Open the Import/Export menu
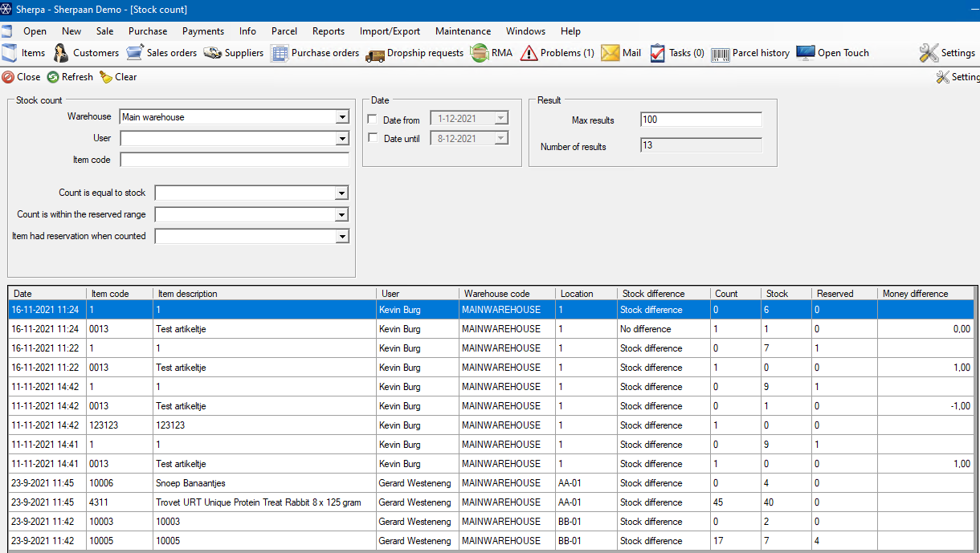Viewport: 980px width, 553px height. click(390, 31)
